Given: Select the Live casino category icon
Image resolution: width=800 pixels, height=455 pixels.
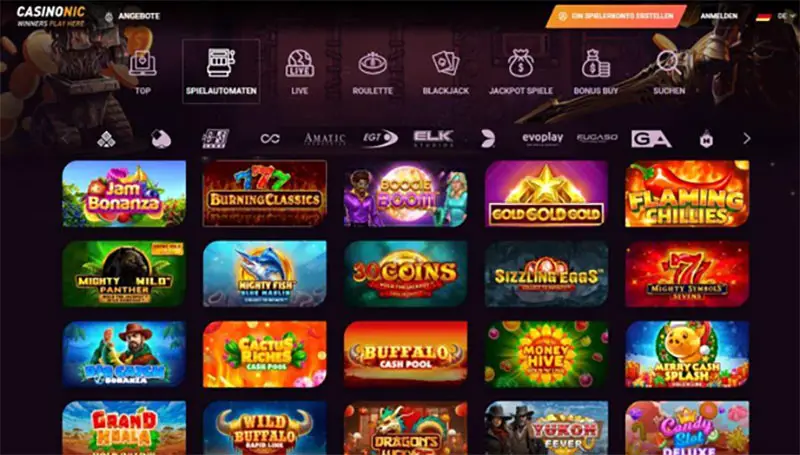Looking at the screenshot, I should tap(299, 72).
